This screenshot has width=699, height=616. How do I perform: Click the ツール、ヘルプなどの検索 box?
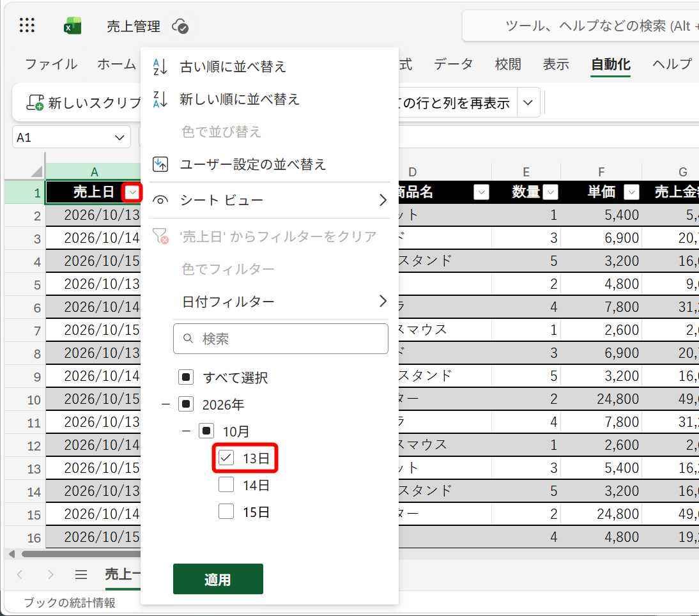(x=580, y=26)
